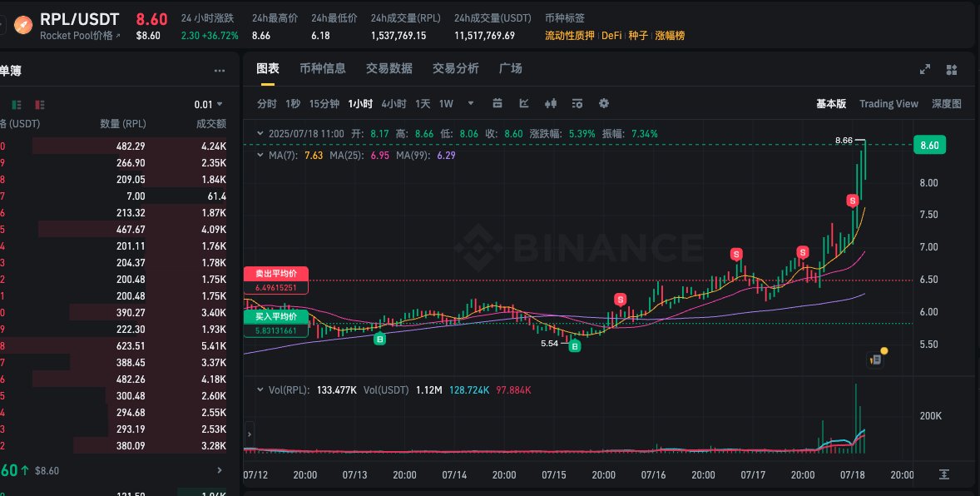
Task: Click the auto-fit price scale icon
Action: [944, 474]
